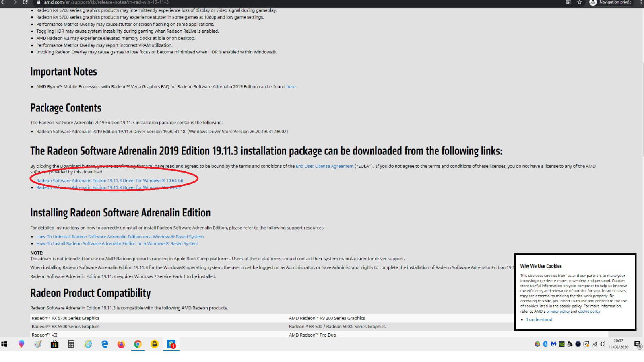644x362 pixels.
Task: Click the colorful gear tray icon
Action: (x=537, y=344)
